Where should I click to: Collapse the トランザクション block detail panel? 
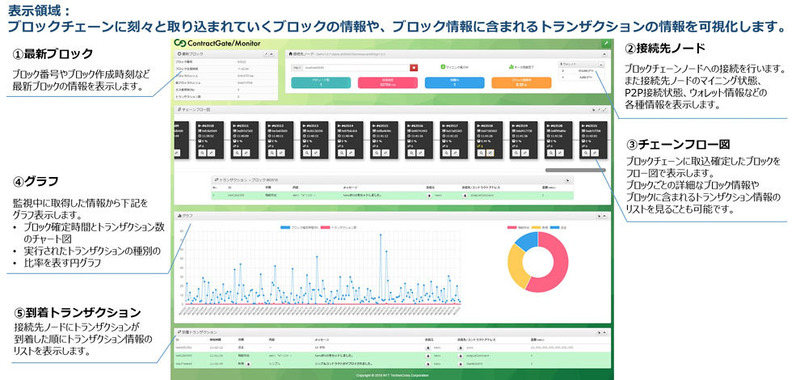pos(569,180)
